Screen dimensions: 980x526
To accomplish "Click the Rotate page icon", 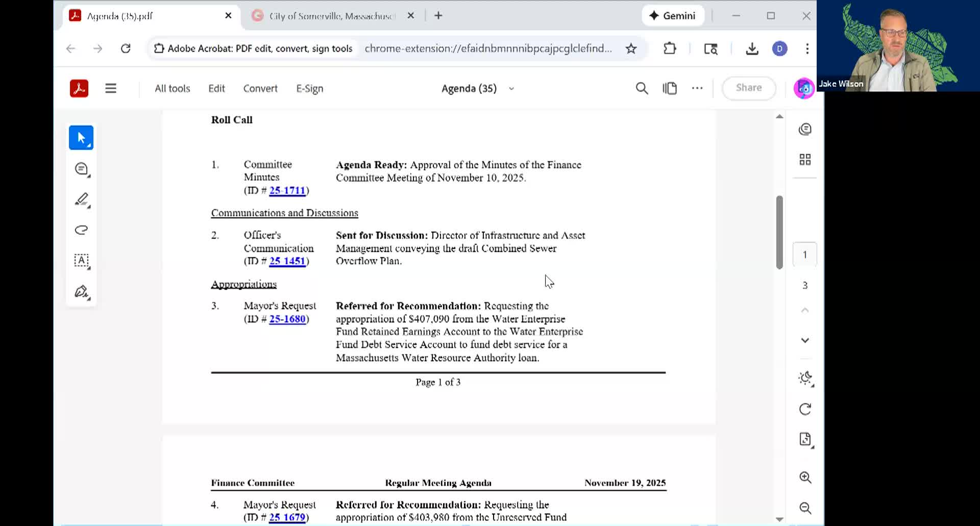I will 805,409.
